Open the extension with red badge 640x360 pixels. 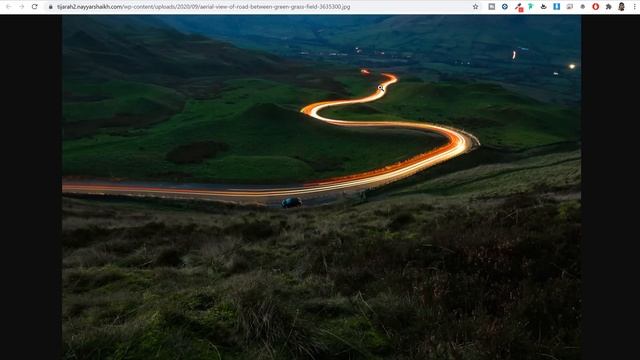(x=519, y=7)
